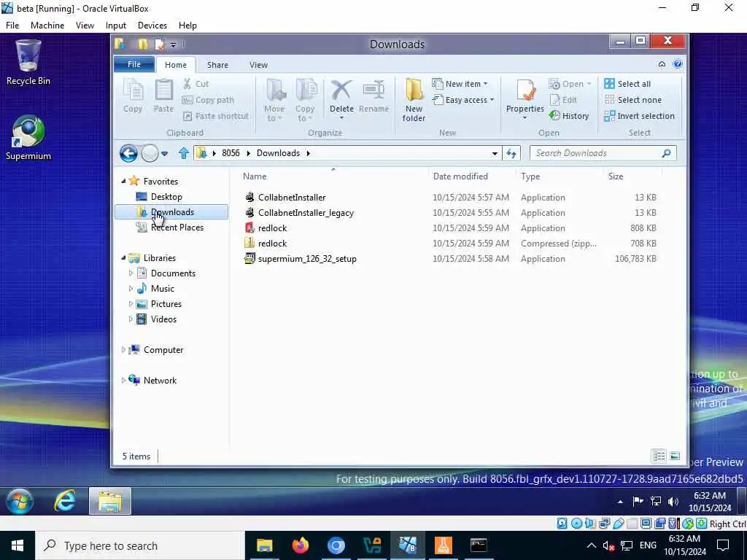This screenshot has height=560, width=747.
Task: Select Recent Places in navigation pane
Action: click(x=177, y=227)
